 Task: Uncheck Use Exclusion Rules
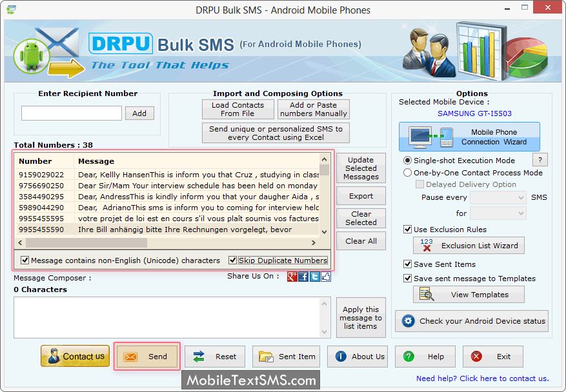(407, 230)
